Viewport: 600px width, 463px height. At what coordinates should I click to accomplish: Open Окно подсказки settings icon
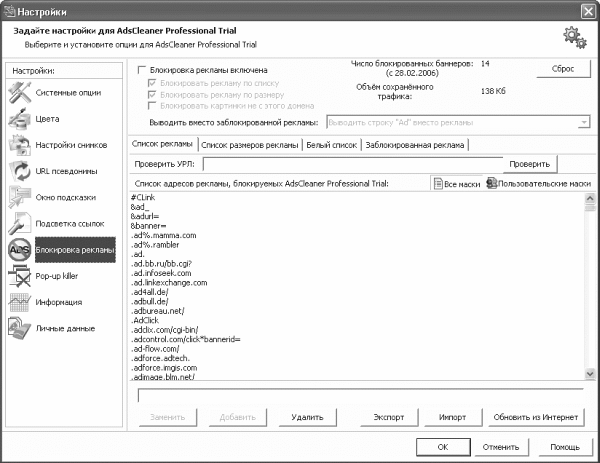20,197
